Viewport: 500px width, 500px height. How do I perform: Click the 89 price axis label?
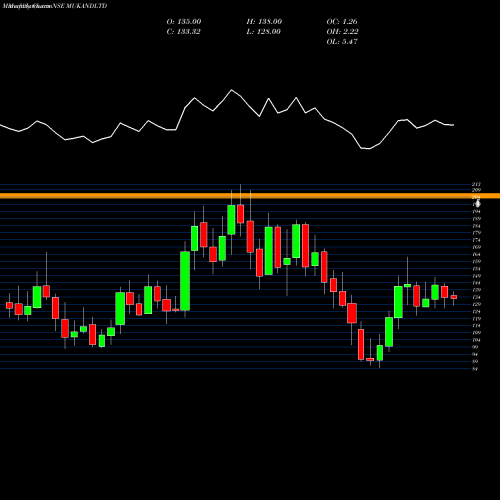[475, 361]
